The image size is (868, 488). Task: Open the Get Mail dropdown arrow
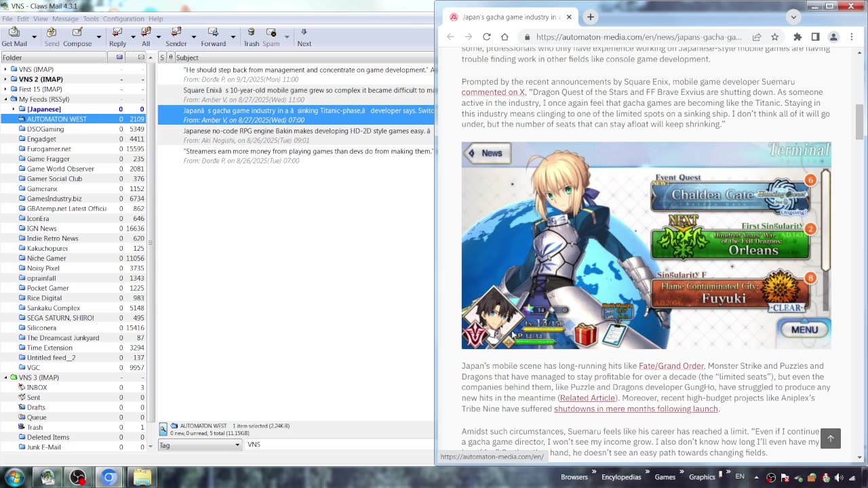[33, 37]
